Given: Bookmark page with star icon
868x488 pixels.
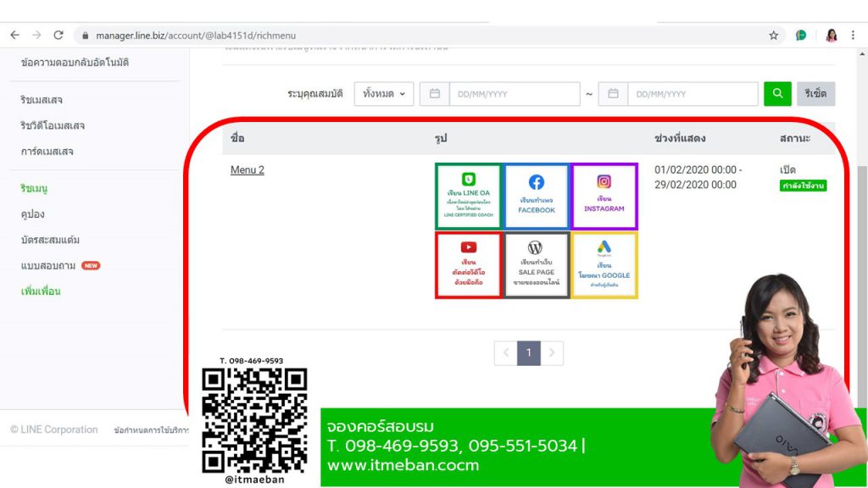Looking at the screenshot, I should (773, 36).
